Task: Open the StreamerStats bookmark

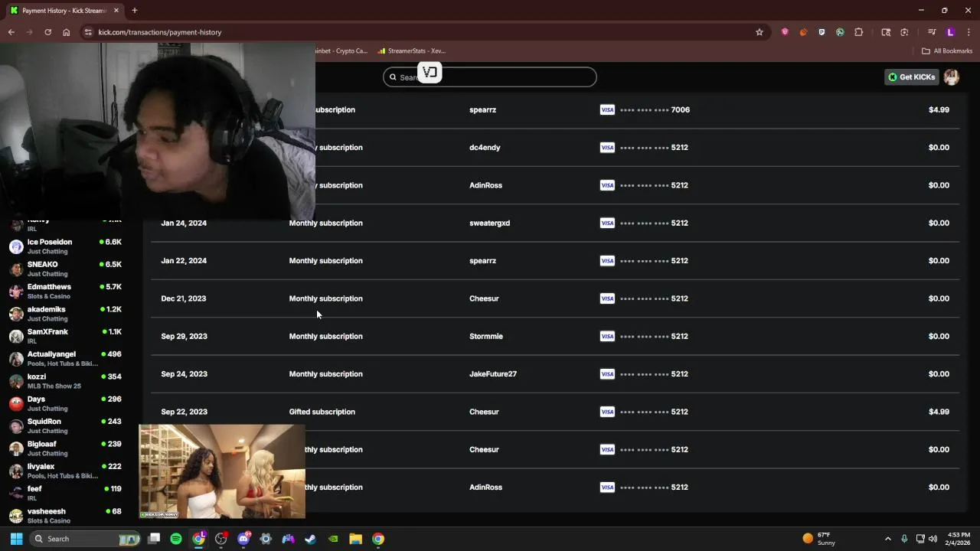Action: coord(411,51)
